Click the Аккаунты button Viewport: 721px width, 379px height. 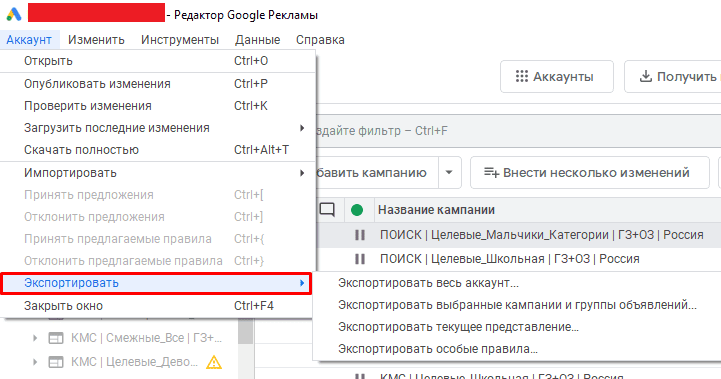pyautogui.click(x=557, y=76)
